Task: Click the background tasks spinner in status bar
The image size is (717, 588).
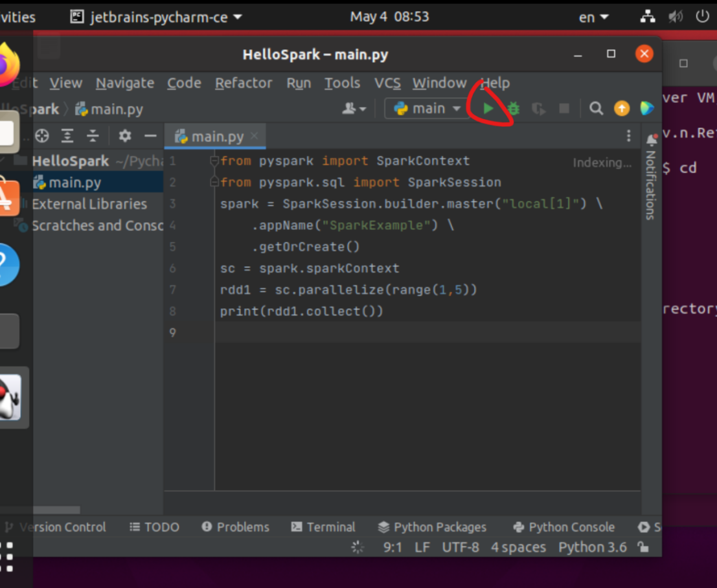Action: coord(358,547)
